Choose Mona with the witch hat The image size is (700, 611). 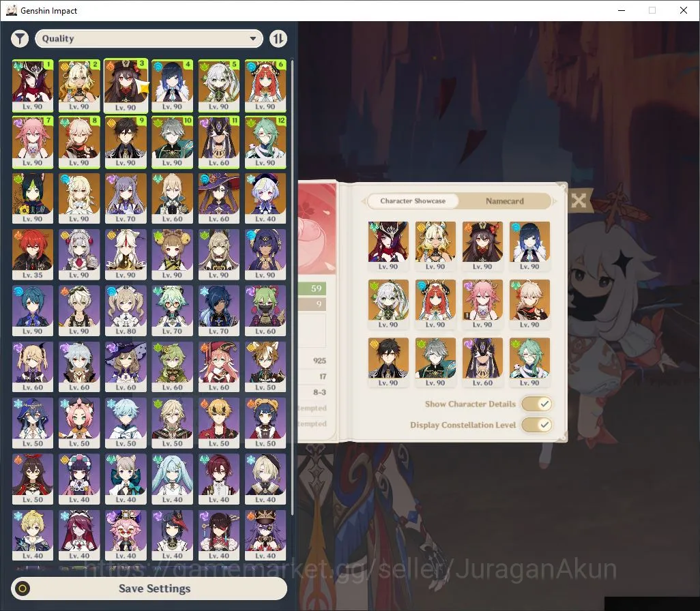coord(219,198)
